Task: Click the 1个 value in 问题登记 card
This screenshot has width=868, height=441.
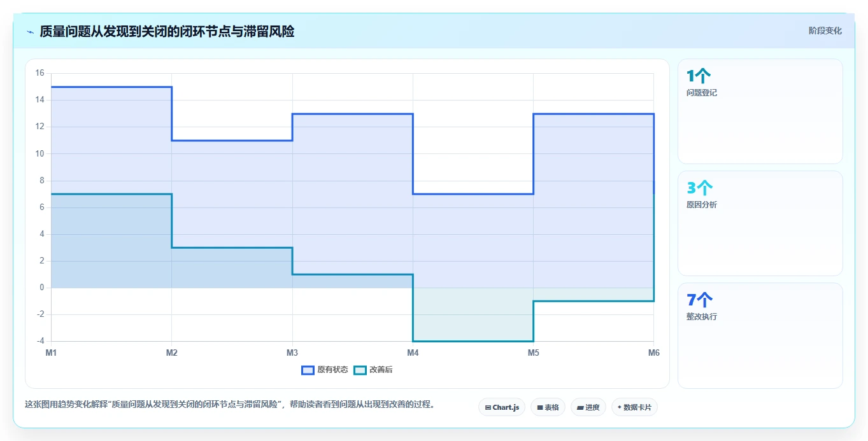Action: tap(699, 76)
